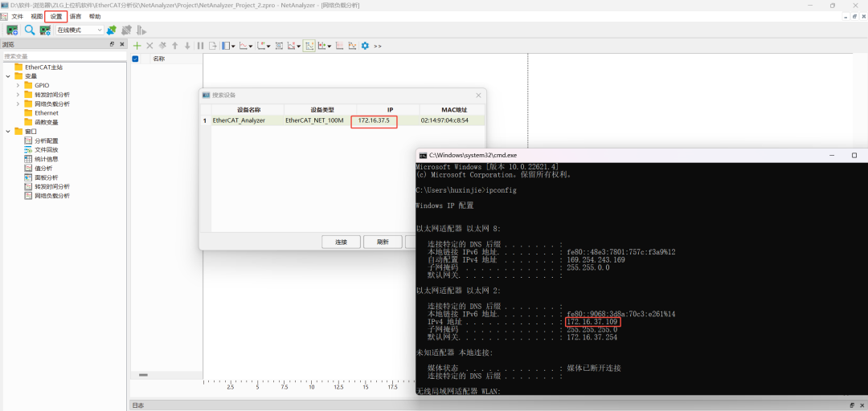Select MAC cell 02:14:97:04:c8:54
The height and width of the screenshot is (411, 868).
point(452,120)
